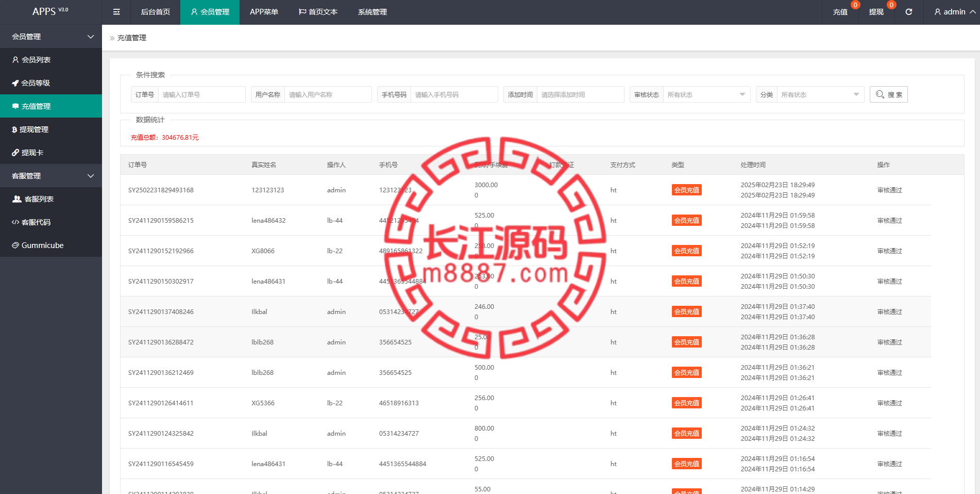Click phone number 05314234727 in SY2411290124325842 row
The height and width of the screenshot is (494, 980).
pos(399,434)
